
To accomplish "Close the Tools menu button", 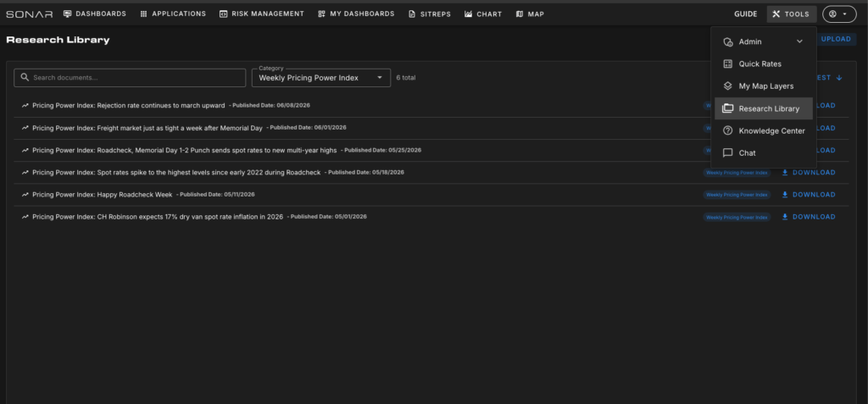I will [x=791, y=14].
